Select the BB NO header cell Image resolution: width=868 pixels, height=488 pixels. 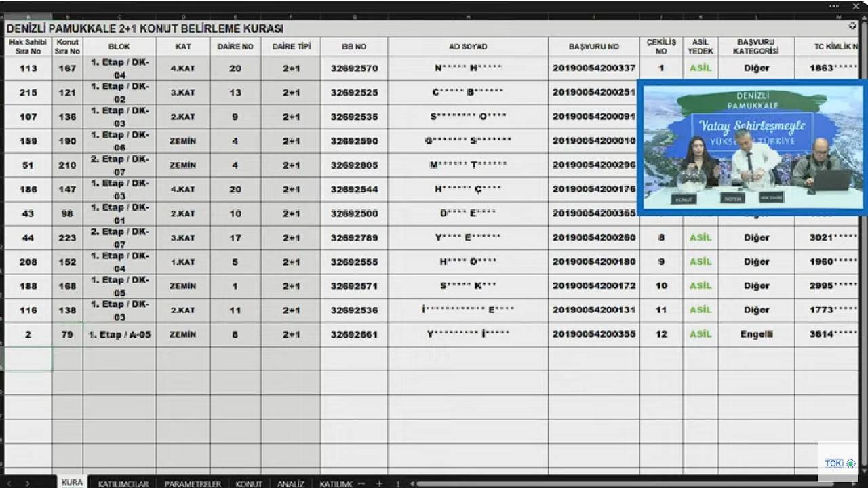click(x=354, y=47)
